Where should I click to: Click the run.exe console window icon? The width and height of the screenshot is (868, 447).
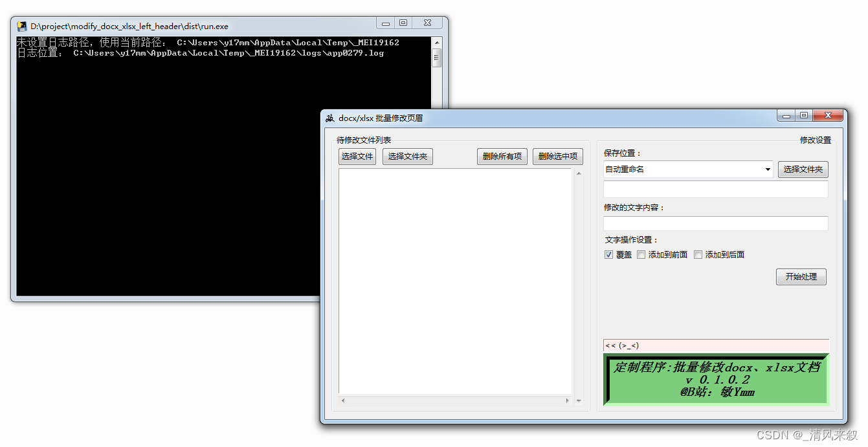(x=22, y=27)
